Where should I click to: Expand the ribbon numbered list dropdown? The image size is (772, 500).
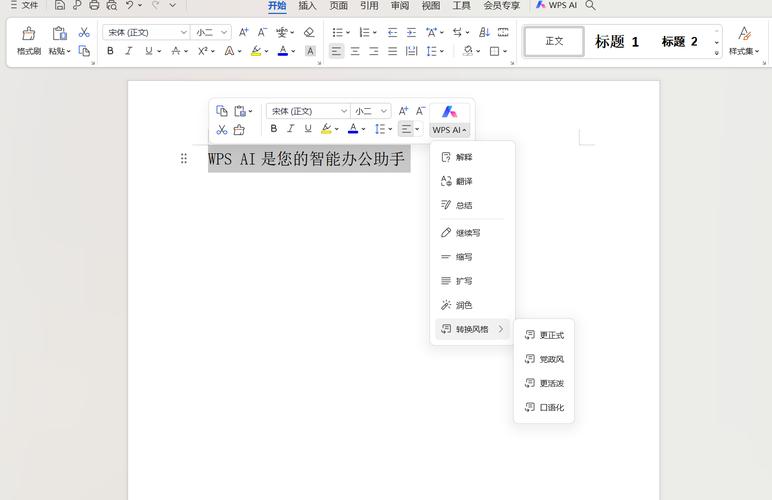pos(375,33)
